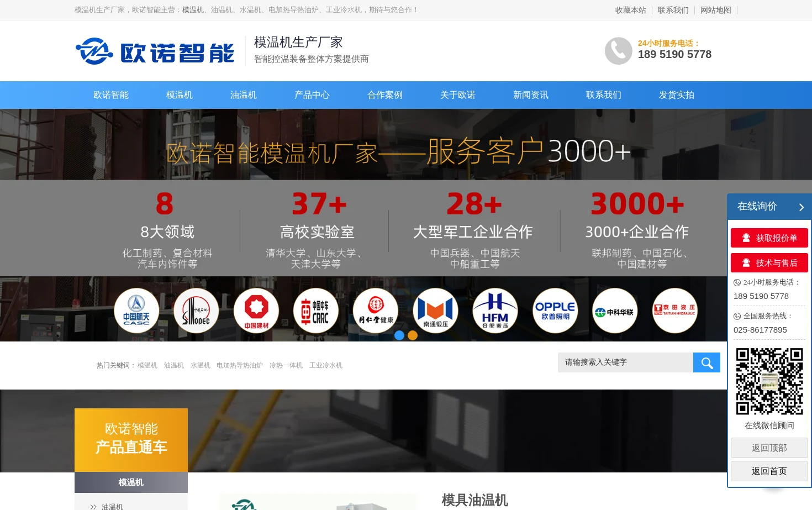This screenshot has width=812, height=510.
Task: Click hot keyword 水温机
Action: [201, 365]
